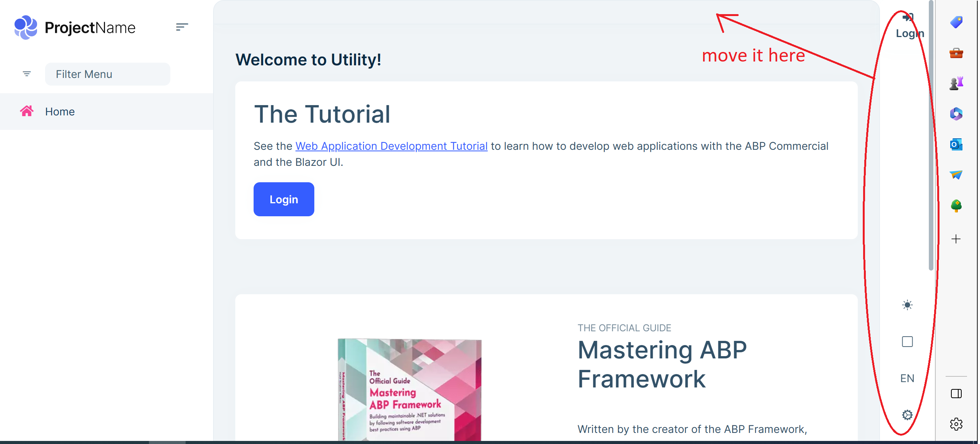Toggle the fullscreen square icon
980x444 pixels.
pos(907,342)
